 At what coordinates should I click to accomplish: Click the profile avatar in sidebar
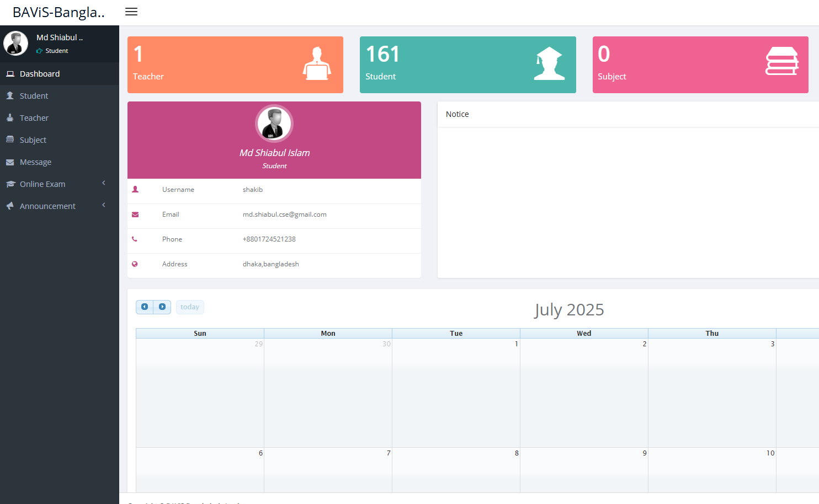point(16,44)
